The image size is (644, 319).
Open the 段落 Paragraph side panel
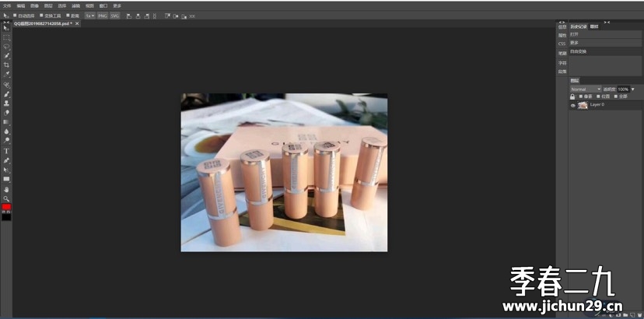point(562,72)
